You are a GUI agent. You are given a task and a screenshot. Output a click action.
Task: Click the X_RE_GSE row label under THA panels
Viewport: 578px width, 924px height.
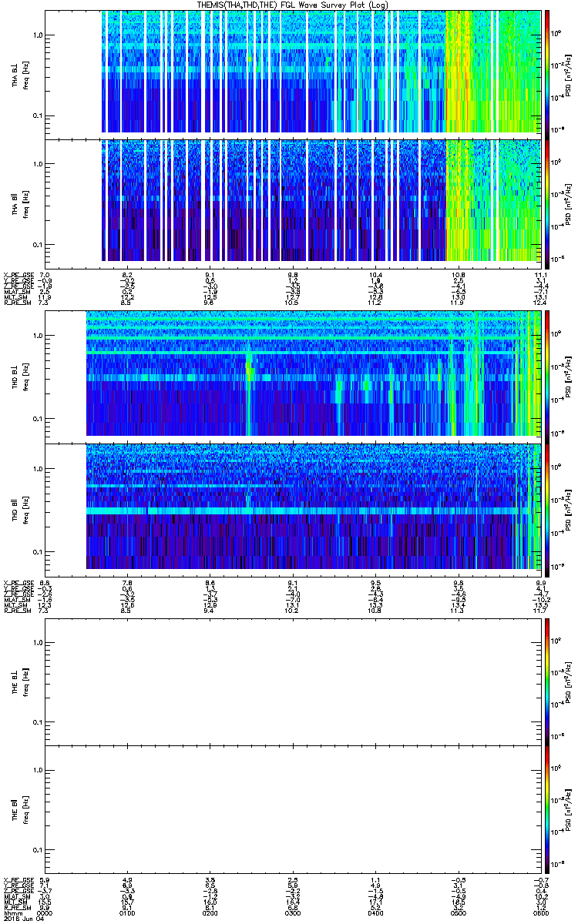tap(18, 275)
